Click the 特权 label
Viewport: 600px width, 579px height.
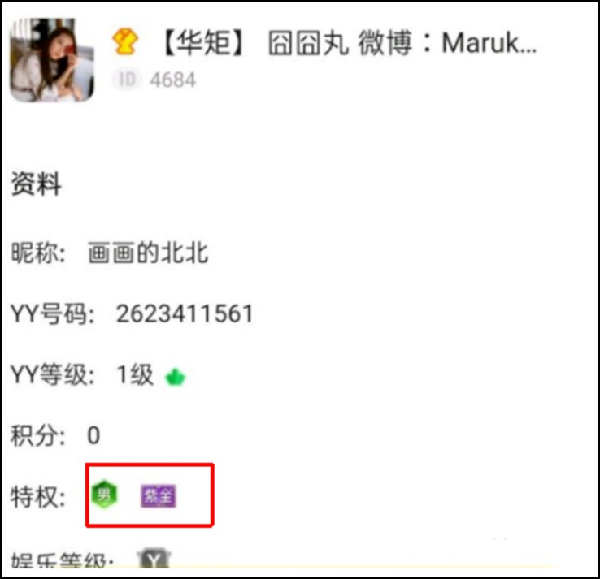tap(38, 497)
